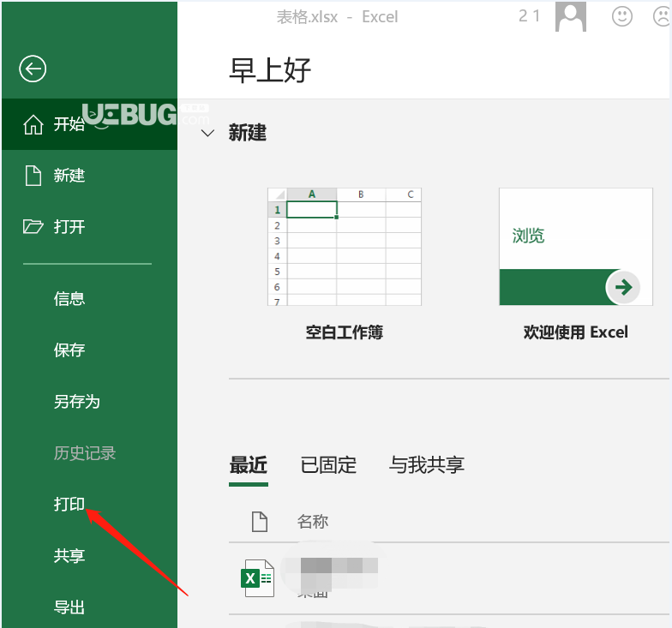Click the 欢迎使用 Excel label

pos(576,332)
